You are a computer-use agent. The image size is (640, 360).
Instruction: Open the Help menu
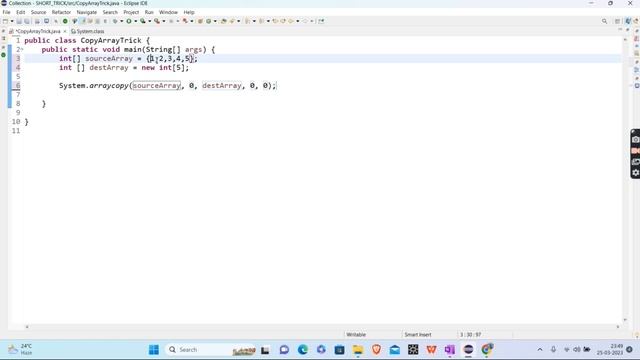(189, 12)
